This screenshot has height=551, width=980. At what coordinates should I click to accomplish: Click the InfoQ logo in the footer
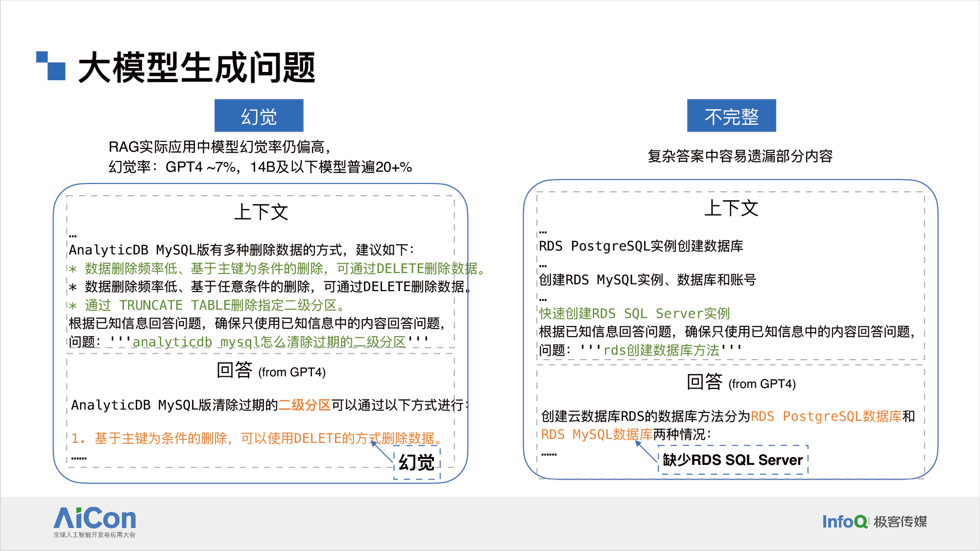tap(845, 522)
